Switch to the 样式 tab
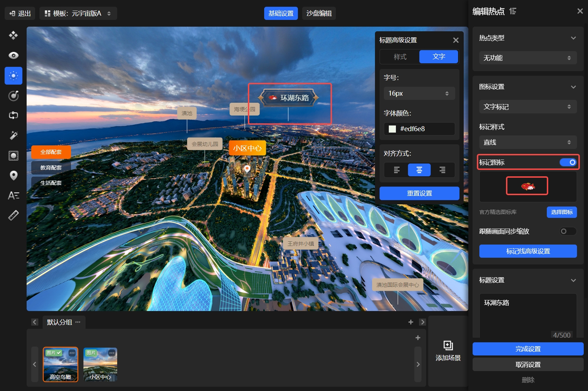 [400, 57]
